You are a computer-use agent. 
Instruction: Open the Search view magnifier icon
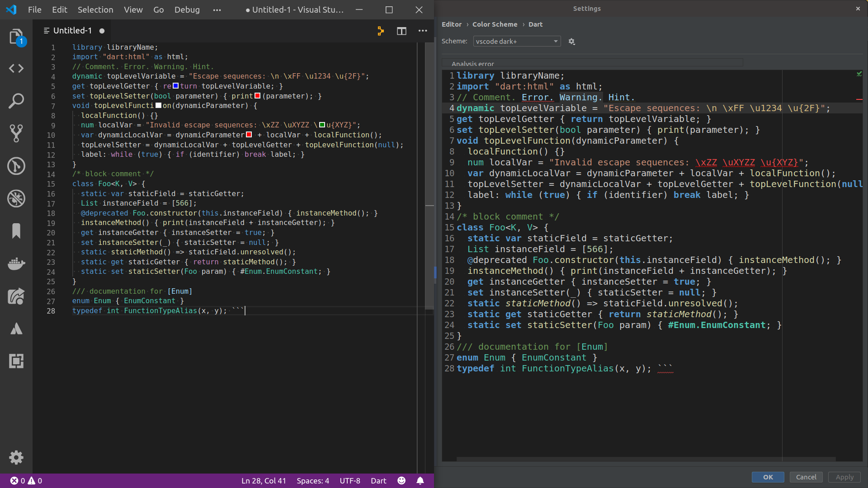tap(16, 101)
